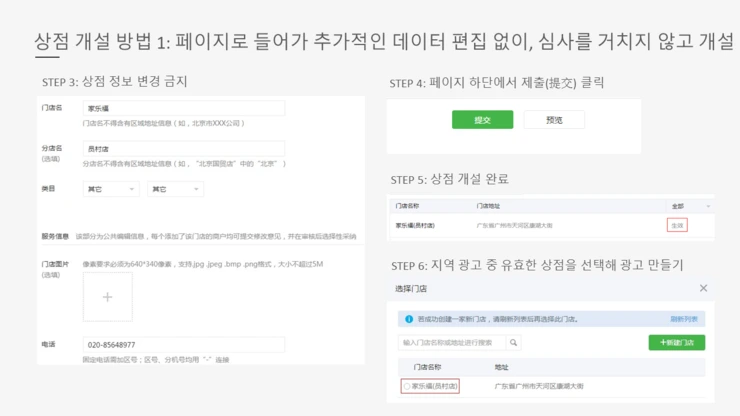The image size is (740, 416).
Task: Open the second 类目 dropdown
Action: pyautogui.click(x=175, y=189)
